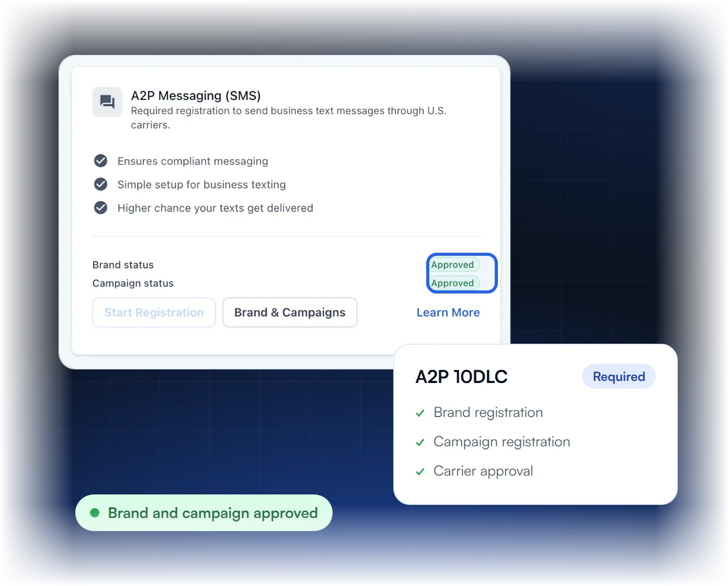Image resolution: width=728 pixels, height=586 pixels.
Task: Click the Brand registration text
Action: (x=488, y=413)
